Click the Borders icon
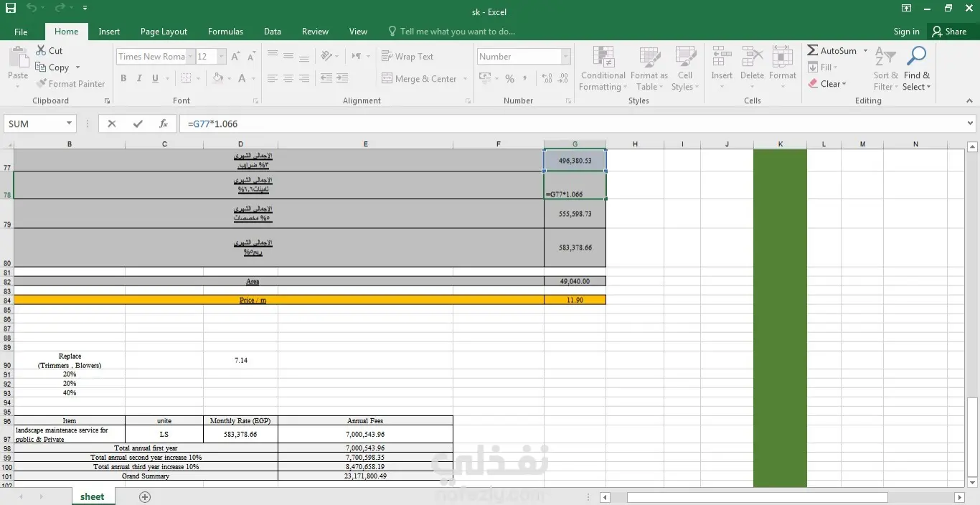 (187, 78)
